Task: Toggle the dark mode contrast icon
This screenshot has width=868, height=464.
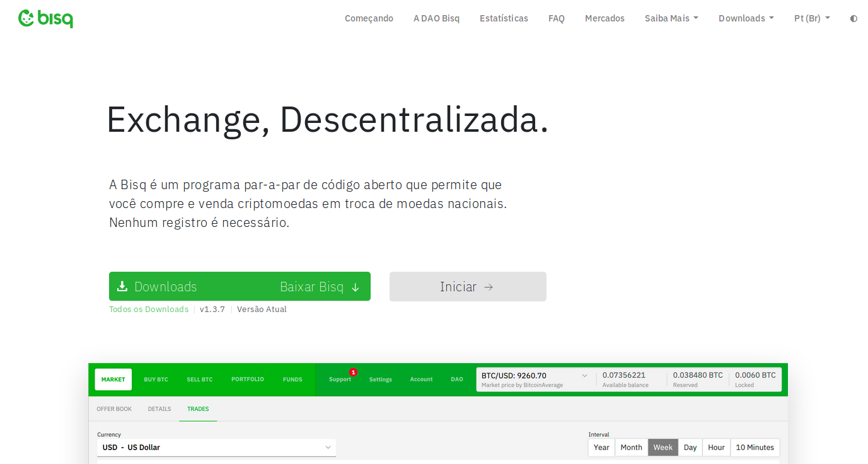Action: point(854,19)
